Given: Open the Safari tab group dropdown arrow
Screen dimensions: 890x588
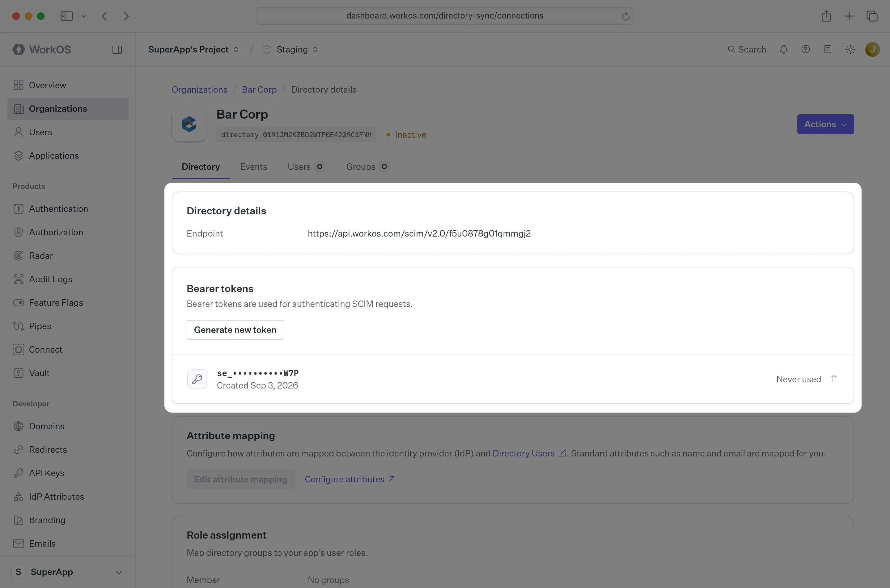Looking at the screenshot, I should pyautogui.click(x=84, y=16).
